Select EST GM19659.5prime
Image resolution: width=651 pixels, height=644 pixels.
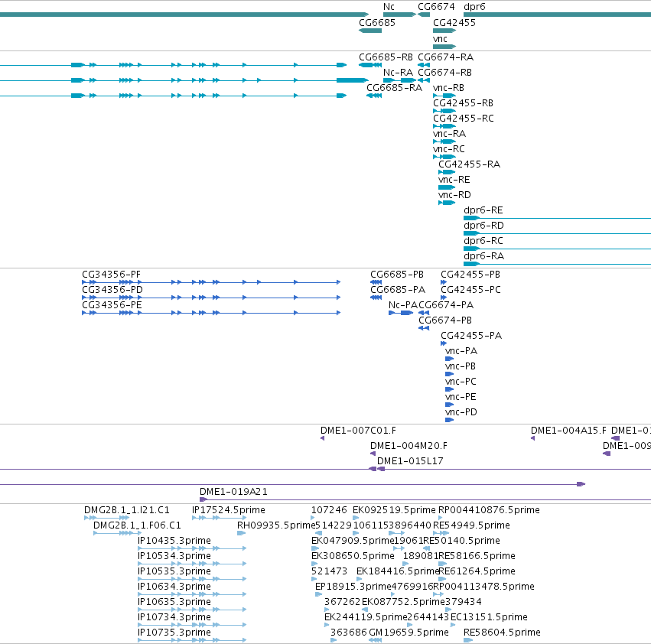pyautogui.click(x=409, y=633)
